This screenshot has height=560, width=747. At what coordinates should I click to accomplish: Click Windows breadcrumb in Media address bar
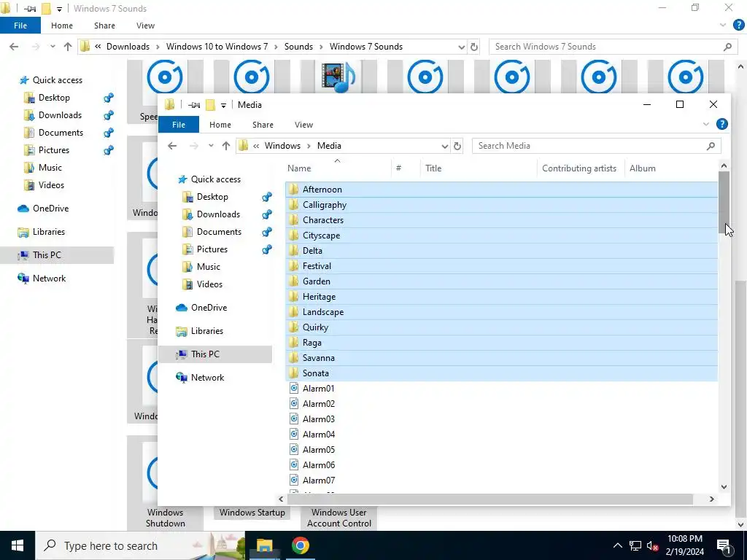coord(282,146)
